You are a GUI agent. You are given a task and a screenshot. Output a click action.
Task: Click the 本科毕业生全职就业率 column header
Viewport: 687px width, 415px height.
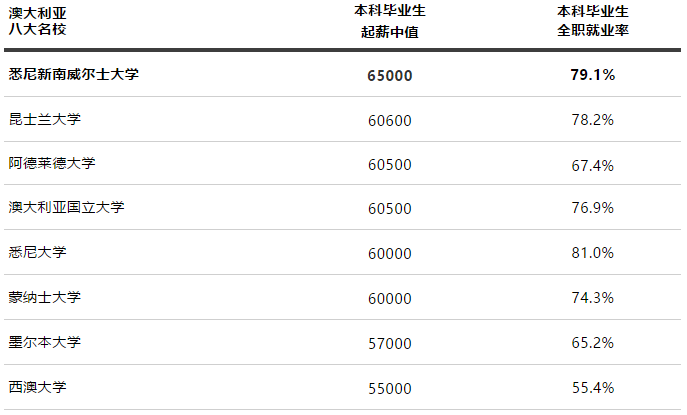click(592, 21)
